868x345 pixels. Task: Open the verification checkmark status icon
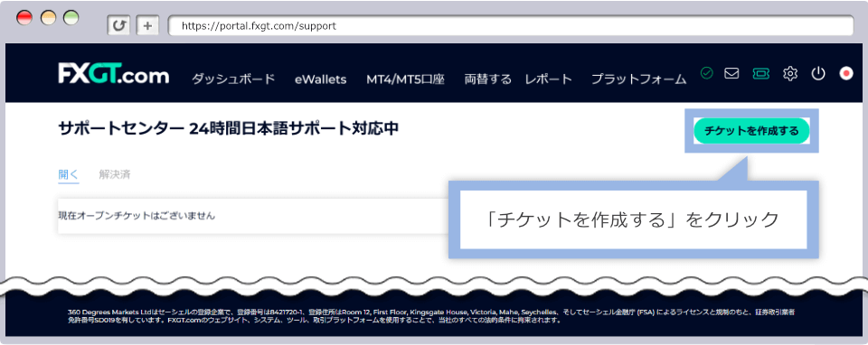point(706,73)
